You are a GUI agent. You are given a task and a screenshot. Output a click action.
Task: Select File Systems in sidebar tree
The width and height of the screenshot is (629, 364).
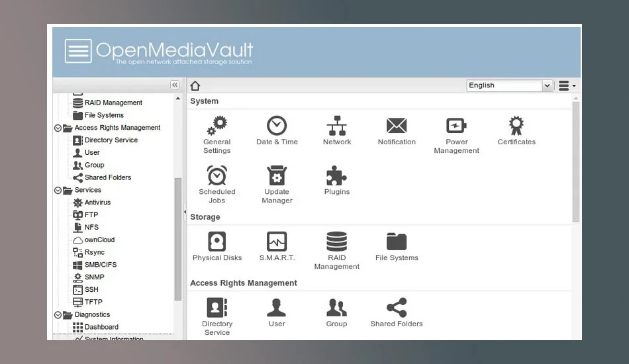point(98,115)
